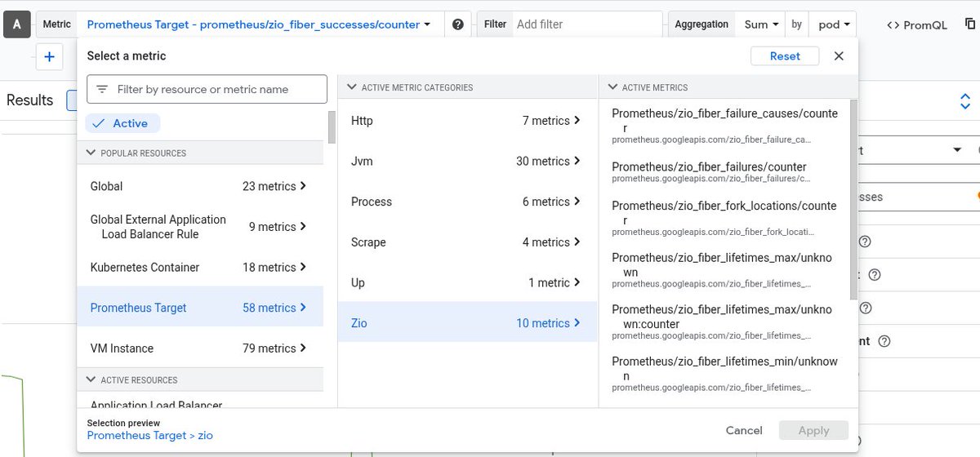Select Global External Application Load Balancer Rule

(200, 227)
